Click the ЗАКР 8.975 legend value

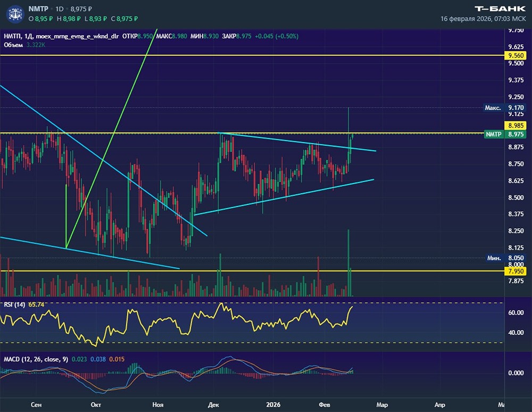click(x=237, y=36)
